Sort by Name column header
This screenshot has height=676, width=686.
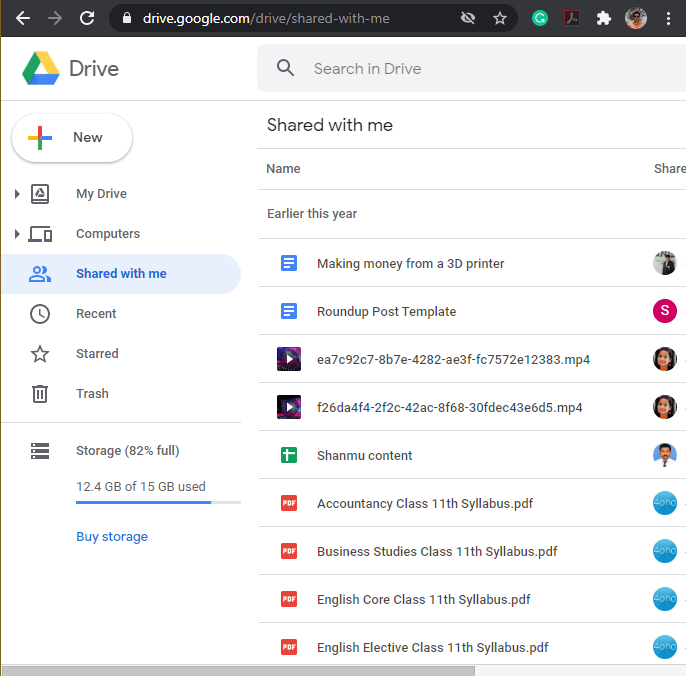[x=283, y=169]
